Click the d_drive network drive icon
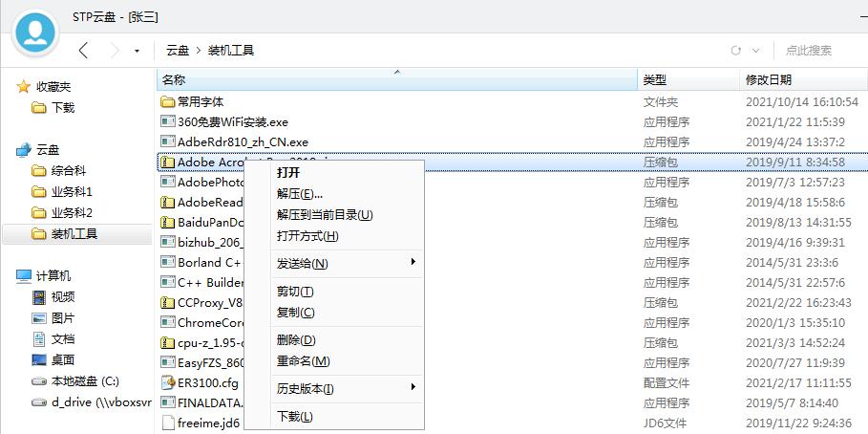The height and width of the screenshot is (434, 868). tap(39, 402)
